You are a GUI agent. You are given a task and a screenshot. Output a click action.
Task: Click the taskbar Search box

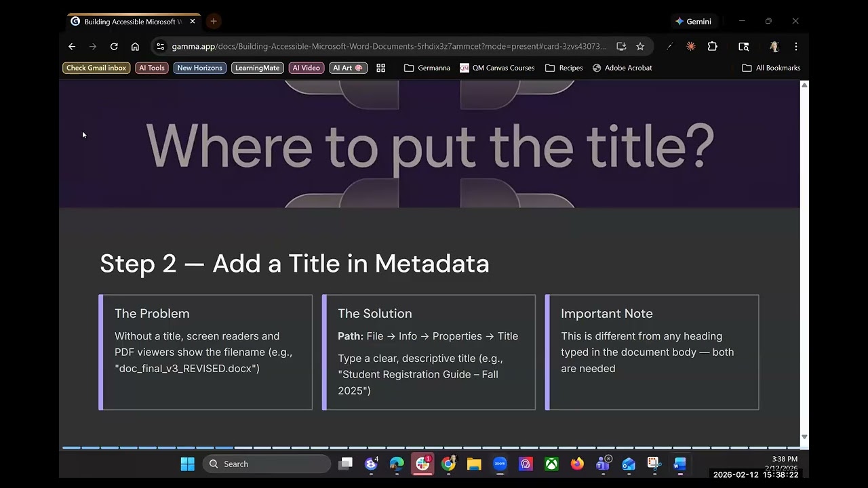267,464
